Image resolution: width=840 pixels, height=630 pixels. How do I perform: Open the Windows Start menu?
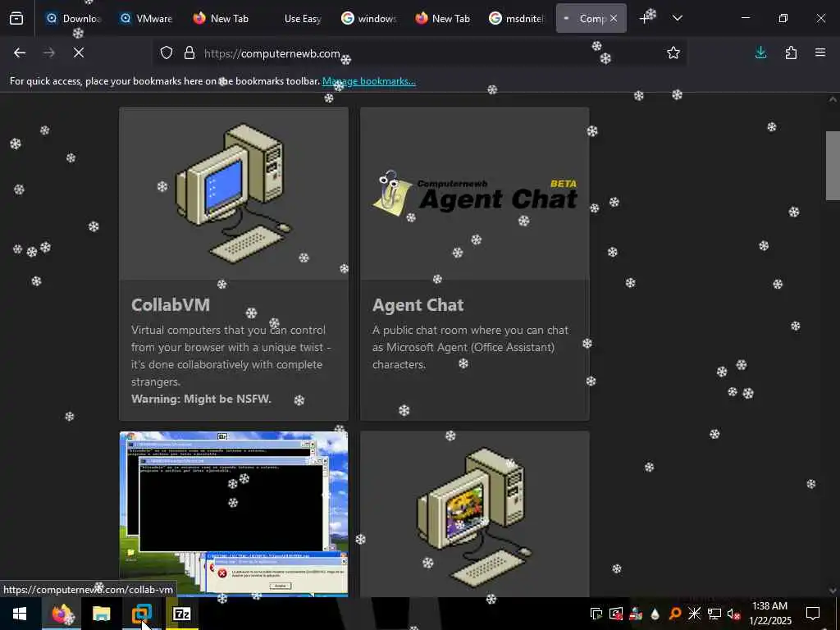20,614
